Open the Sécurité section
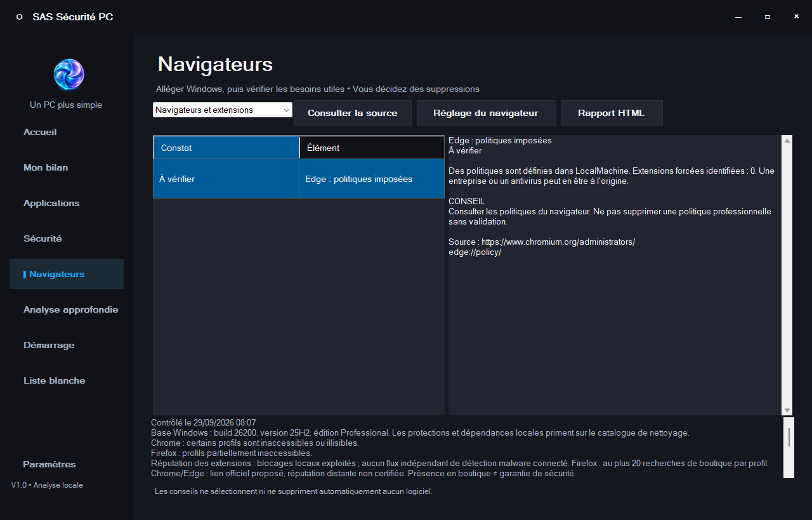Image resolution: width=812 pixels, height=520 pixels. click(x=43, y=238)
